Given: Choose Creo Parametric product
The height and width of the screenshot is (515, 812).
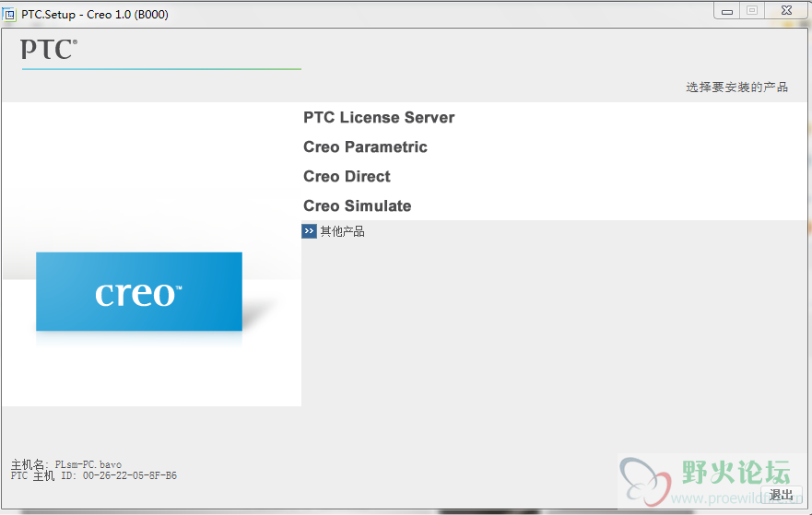Looking at the screenshot, I should [365, 147].
